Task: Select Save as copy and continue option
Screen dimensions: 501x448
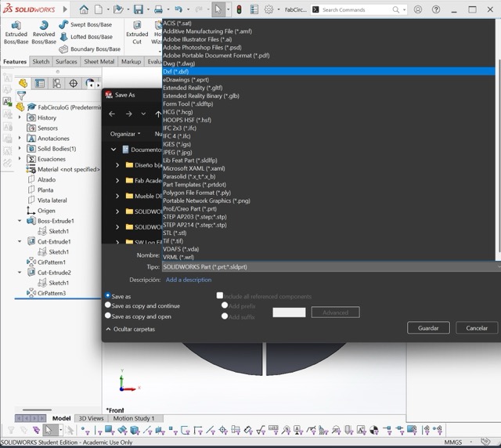Action: pos(108,305)
